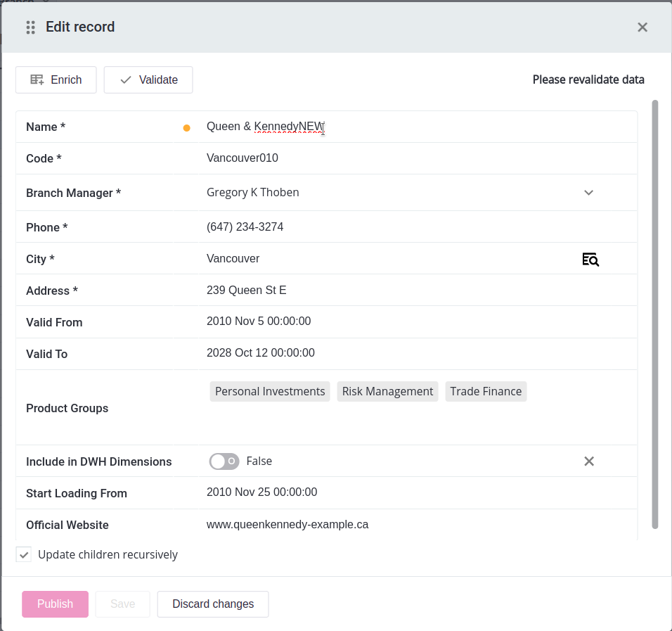Image resolution: width=672 pixels, height=631 pixels.
Task: Click the Enrich button
Action: tap(56, 79)
